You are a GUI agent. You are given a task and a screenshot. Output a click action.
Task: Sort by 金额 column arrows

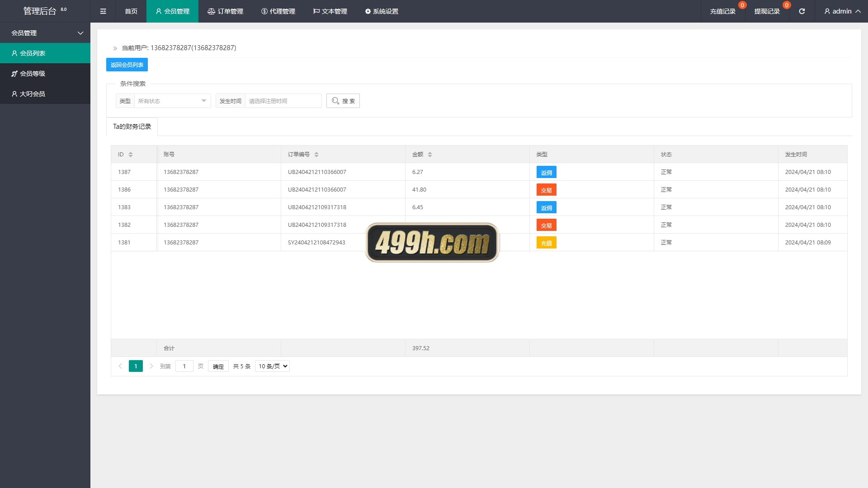[430, 155]
